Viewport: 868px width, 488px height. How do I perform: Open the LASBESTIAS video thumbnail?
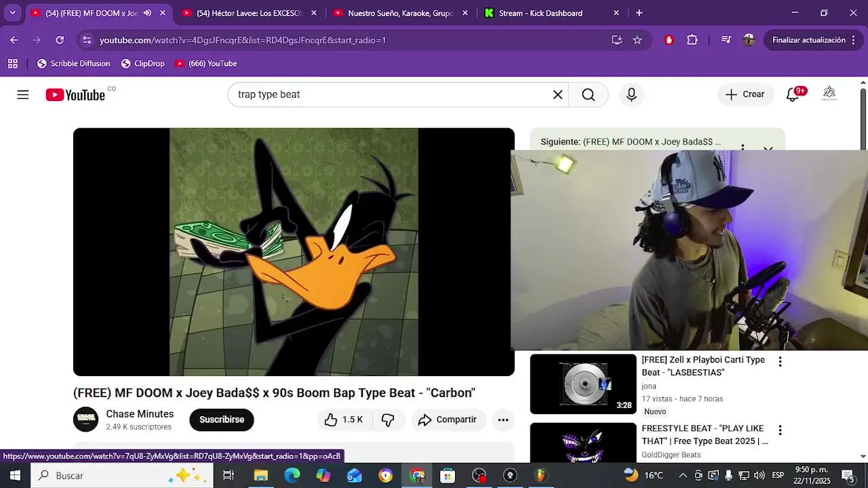coord(583,384)
